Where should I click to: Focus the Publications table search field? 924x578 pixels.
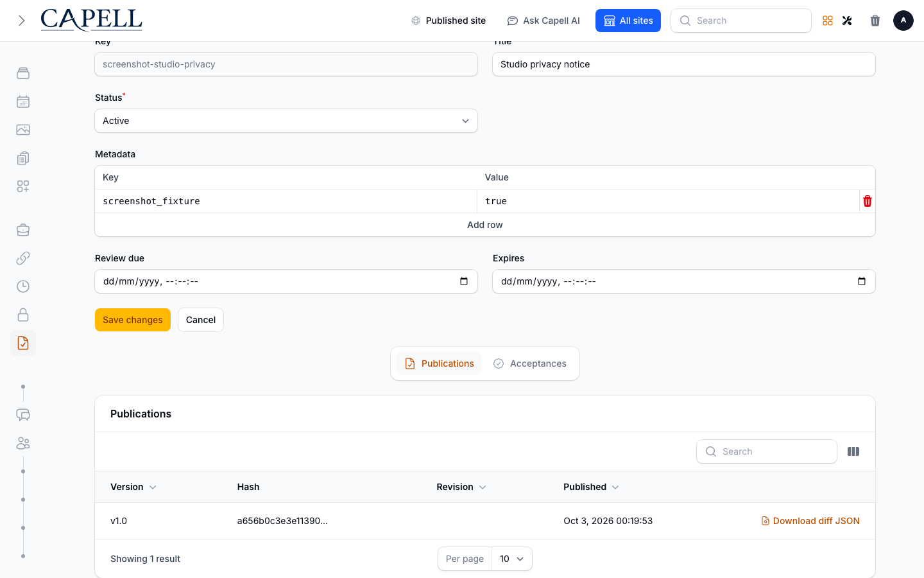click(x=767, y=451)
